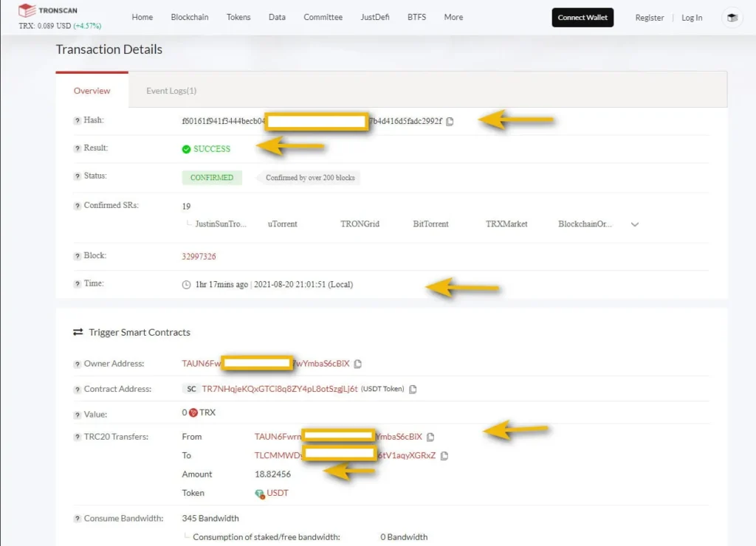Click the JustinSunTro... representative
This screenshot has width=756, height=546.
click(221, 224)
